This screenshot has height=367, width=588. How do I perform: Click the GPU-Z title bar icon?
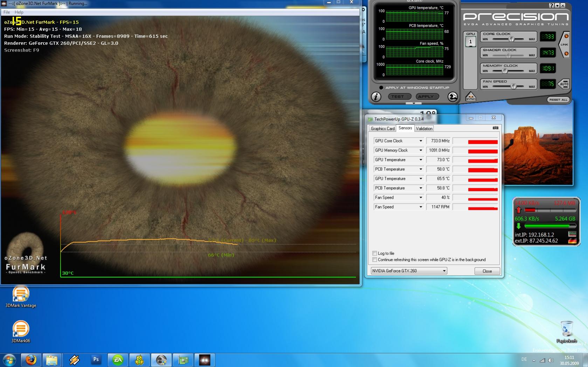pos(370,119)
